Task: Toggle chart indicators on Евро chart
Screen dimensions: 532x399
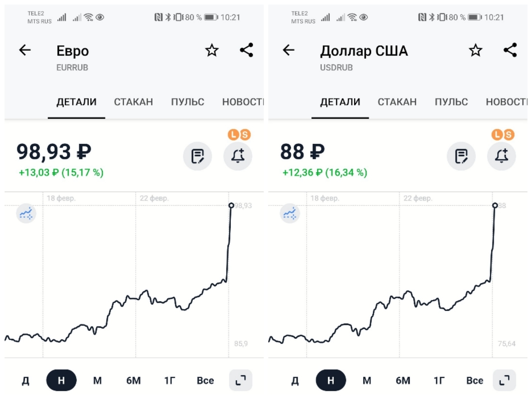Action: tap(26, 213)
